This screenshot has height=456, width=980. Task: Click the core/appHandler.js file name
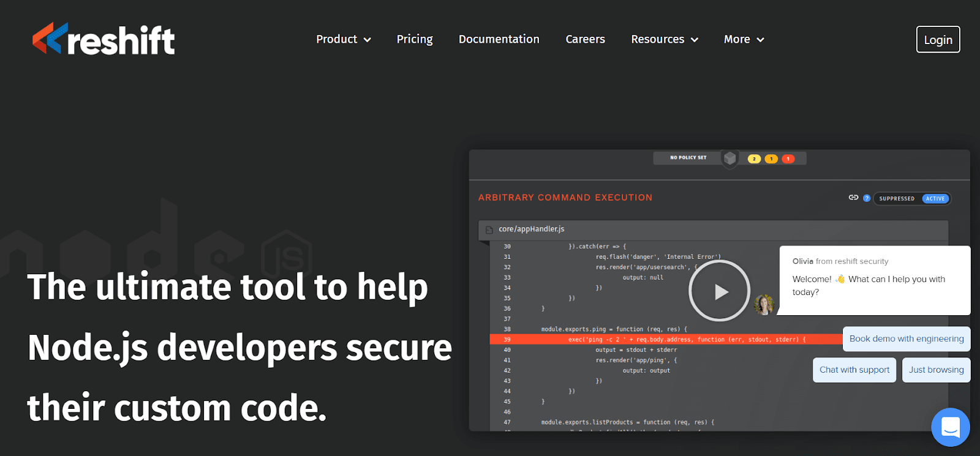(x=532, y=229)
